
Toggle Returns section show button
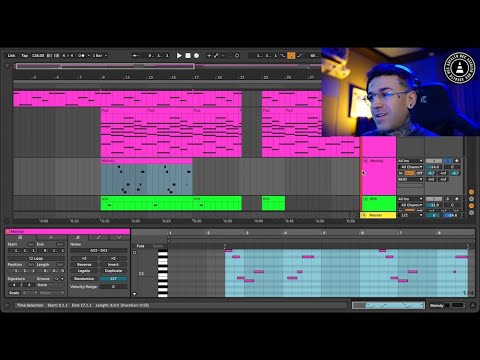pyautogui.click(x=471, y=199)
